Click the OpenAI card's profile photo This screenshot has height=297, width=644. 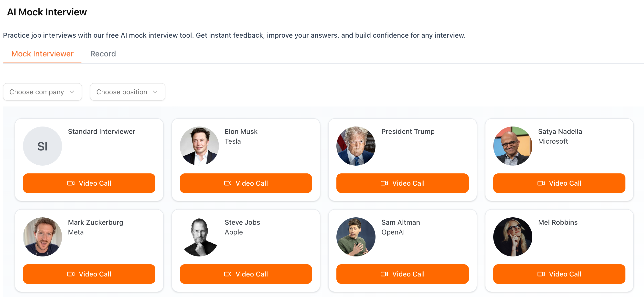pos(356,237)
